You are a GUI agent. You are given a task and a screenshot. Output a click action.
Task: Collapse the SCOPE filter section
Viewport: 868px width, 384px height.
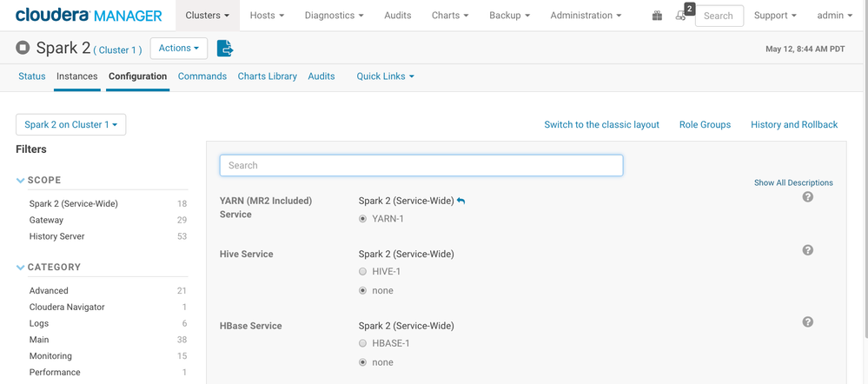[21, 181]
